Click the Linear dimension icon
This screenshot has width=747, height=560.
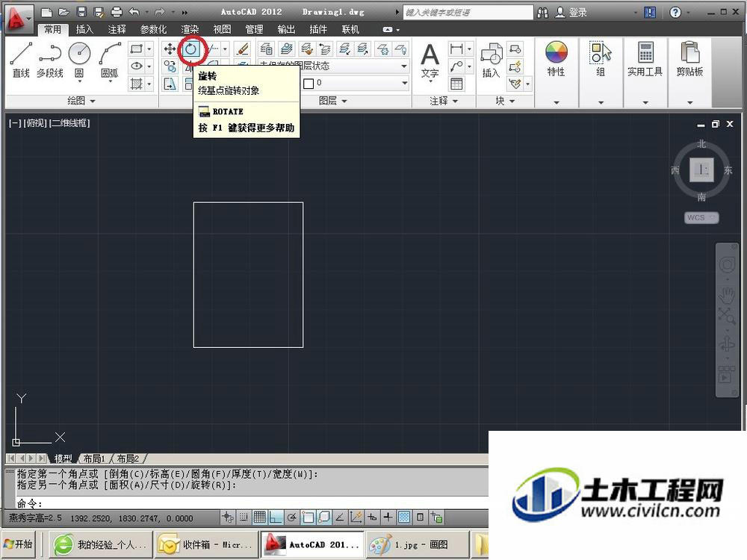coord(456,49)
